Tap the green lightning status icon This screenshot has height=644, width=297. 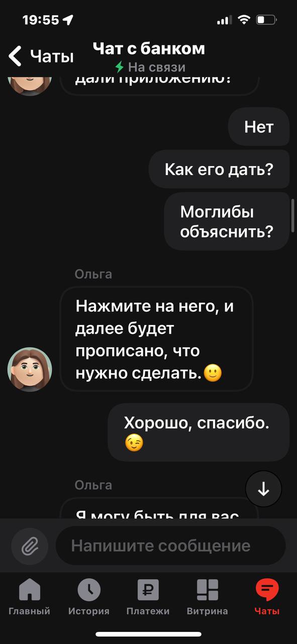[120, 67]
